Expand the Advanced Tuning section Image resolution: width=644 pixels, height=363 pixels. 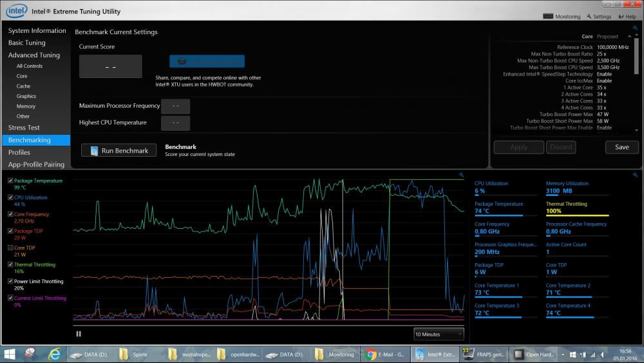click(34, 55)
